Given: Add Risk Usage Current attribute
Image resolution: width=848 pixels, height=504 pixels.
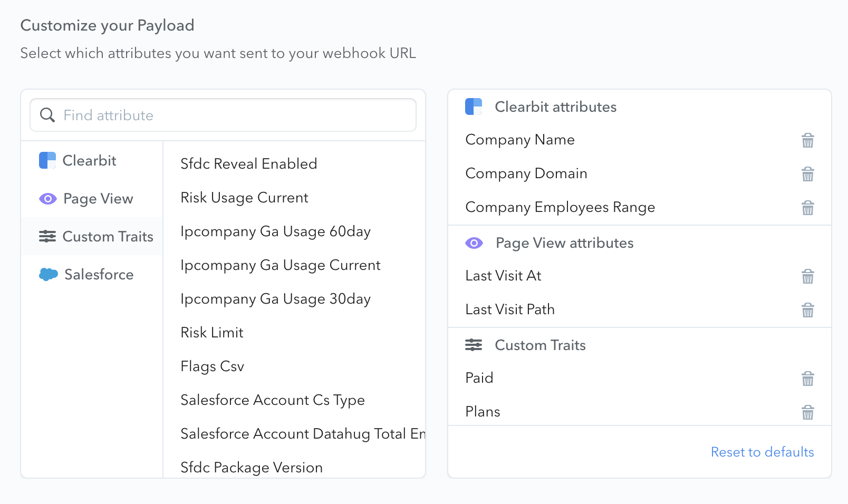Looking at the screenshot, I should click(244, 197).
